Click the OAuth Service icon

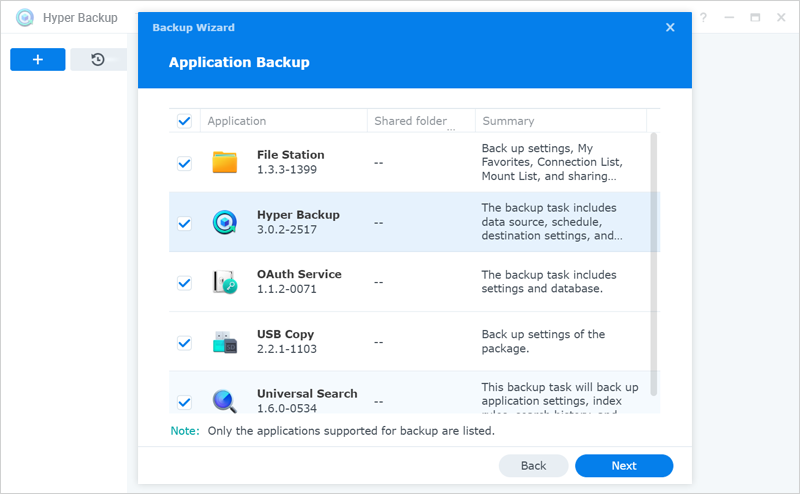[224, 282]
